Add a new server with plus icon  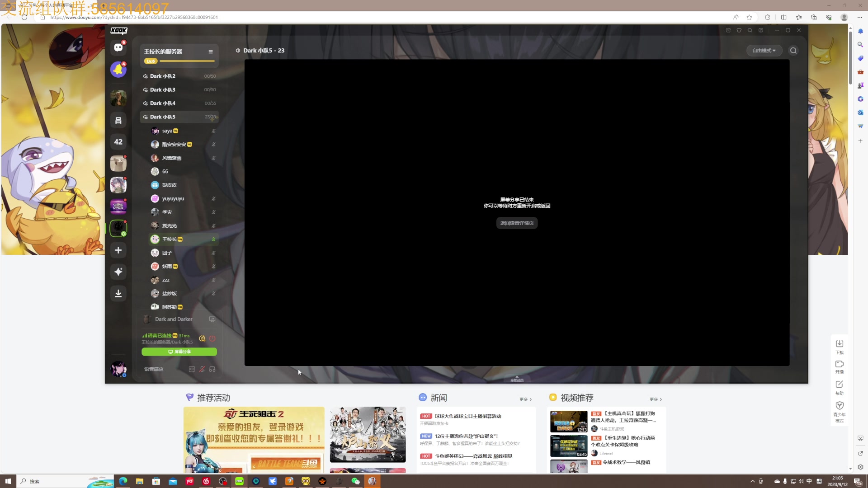tap(118, 250)
